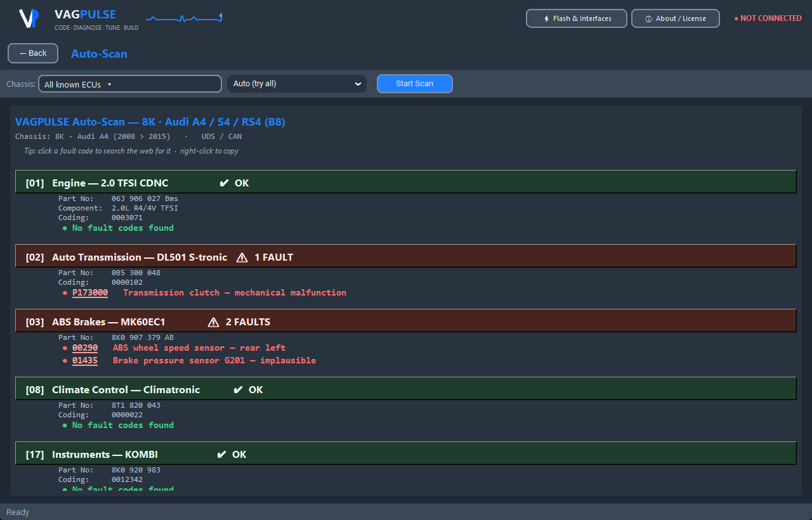
Task: Click transmission part number 0B5 300 048
Action: click(x=136, y=273)
